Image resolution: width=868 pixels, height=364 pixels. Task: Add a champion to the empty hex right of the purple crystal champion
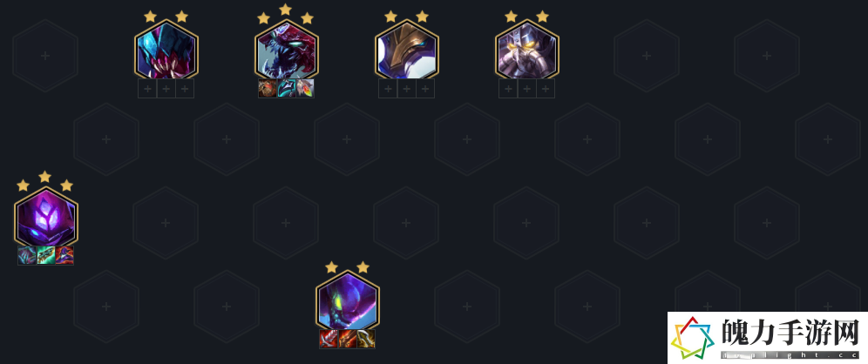click(x=166, y=222)
